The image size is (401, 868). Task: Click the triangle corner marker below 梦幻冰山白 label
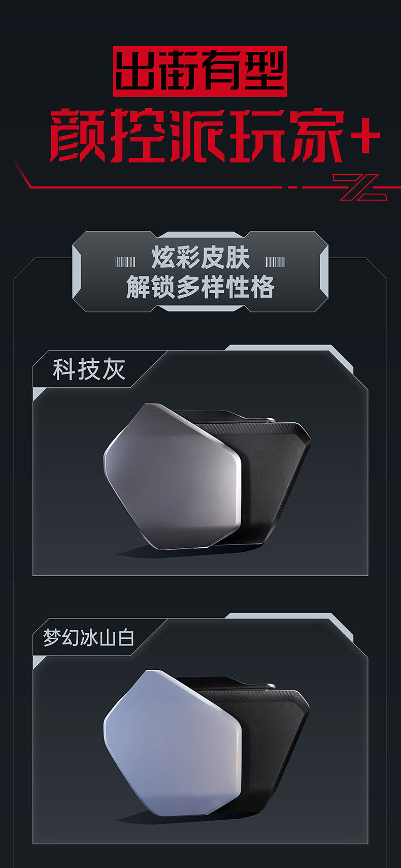(x=39, y=661)
